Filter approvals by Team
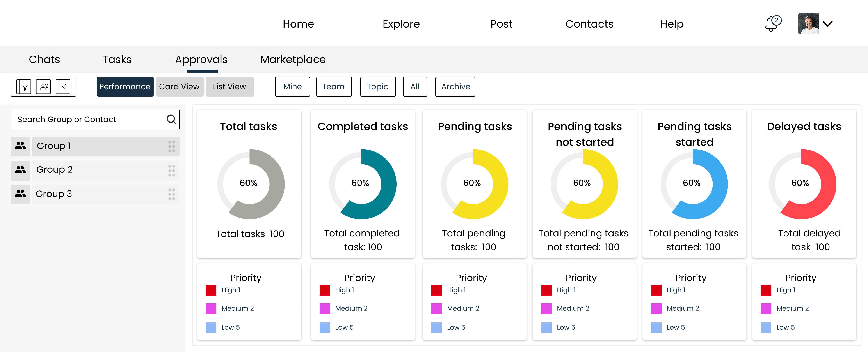 (334, 86)
